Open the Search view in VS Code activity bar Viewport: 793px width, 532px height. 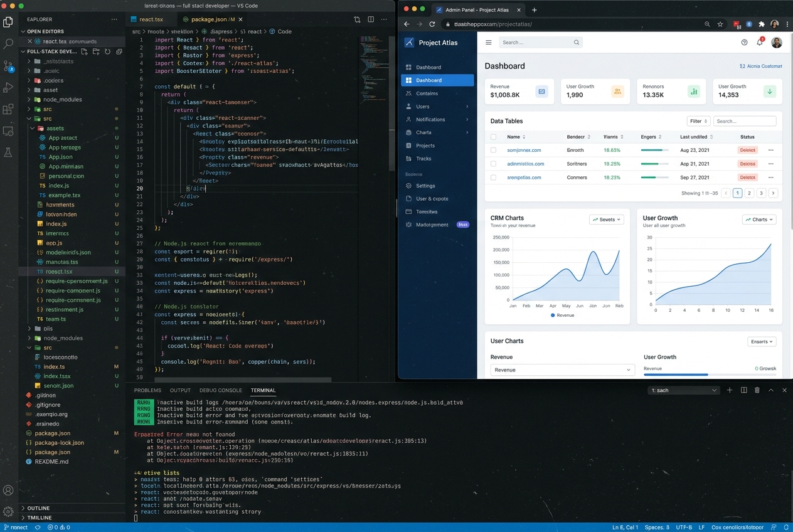coord(8,44)
